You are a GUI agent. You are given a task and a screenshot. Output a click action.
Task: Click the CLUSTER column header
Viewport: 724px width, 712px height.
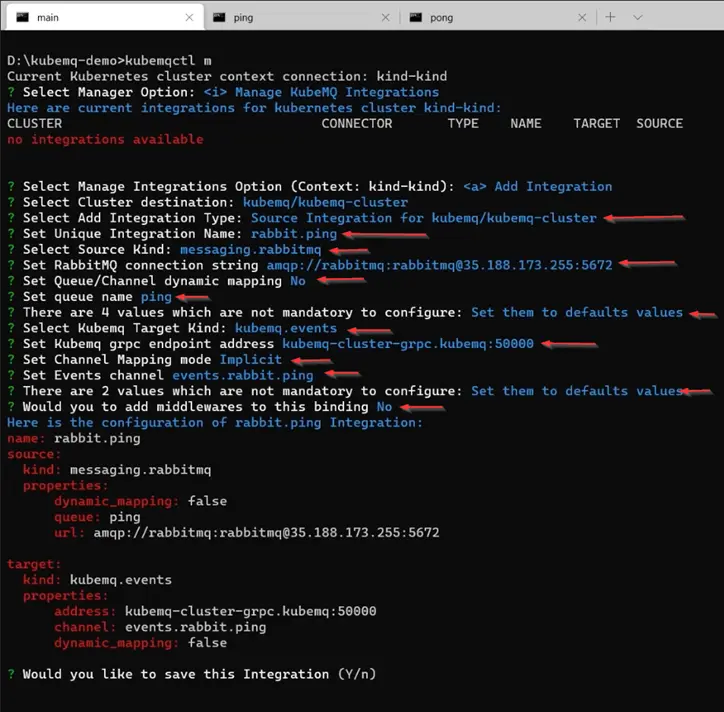[35, 123]
